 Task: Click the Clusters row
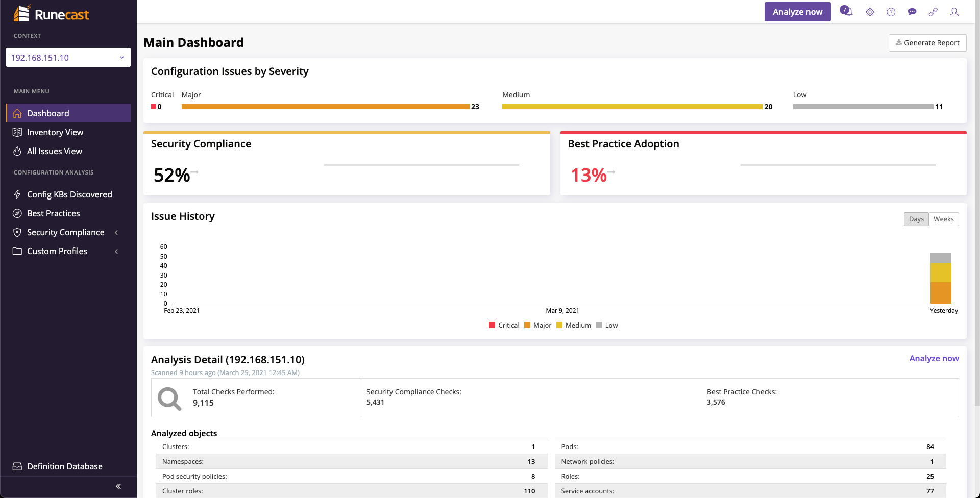click(352, 446)
